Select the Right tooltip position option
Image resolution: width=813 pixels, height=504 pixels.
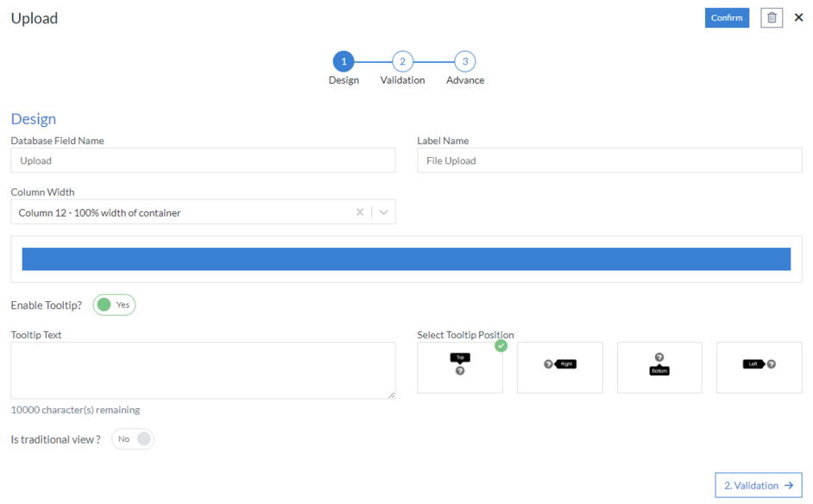tap(559, 367)
